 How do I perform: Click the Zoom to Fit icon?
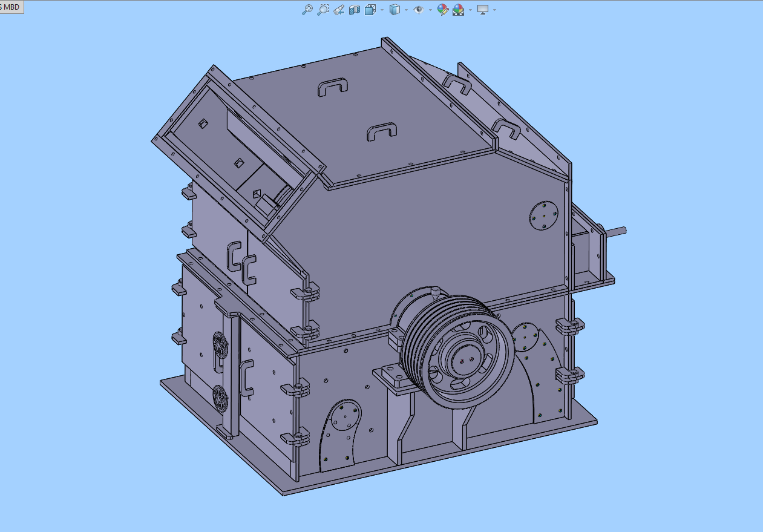pyautogui.click(x=307, y=10)
